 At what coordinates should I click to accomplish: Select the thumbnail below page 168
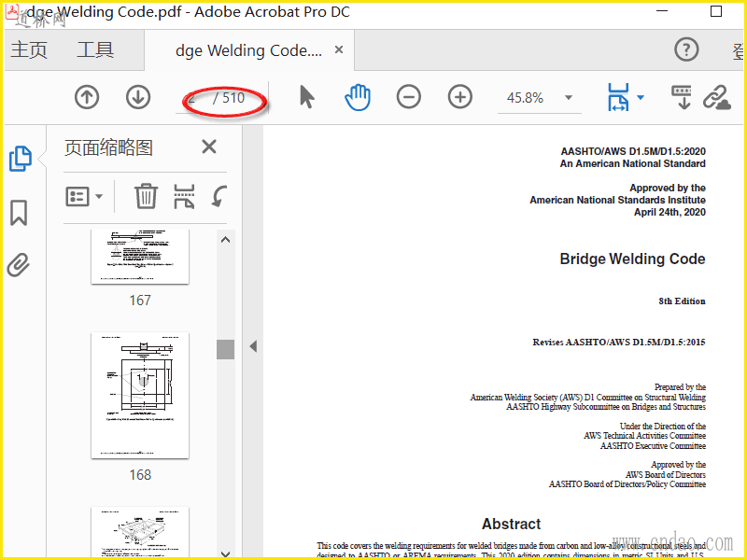140,532
